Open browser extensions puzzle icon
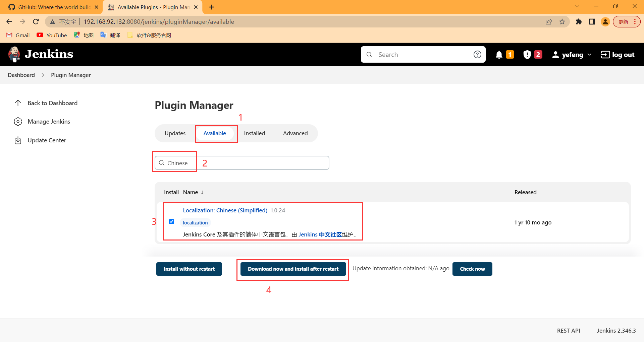Screen dimensions: 644x342 tap(579, 22)
